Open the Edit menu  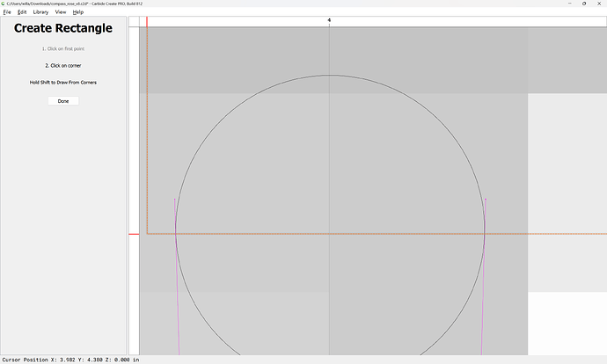point(21,12)
